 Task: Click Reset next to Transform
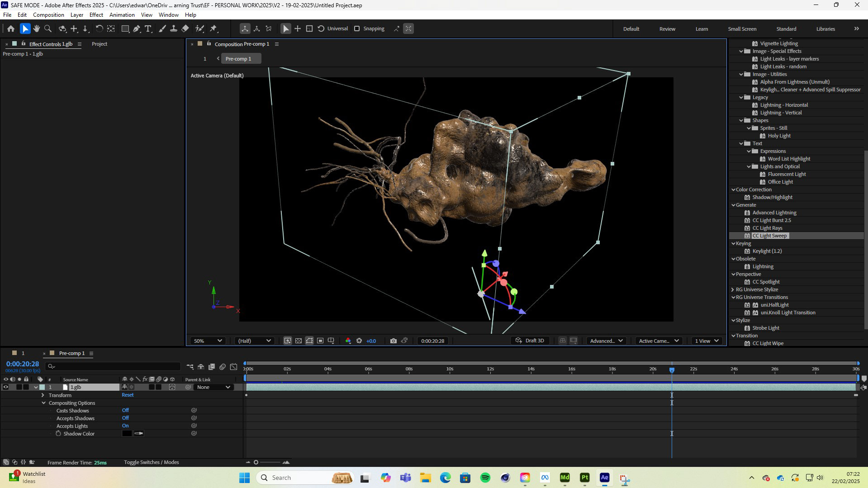(128, 395)
